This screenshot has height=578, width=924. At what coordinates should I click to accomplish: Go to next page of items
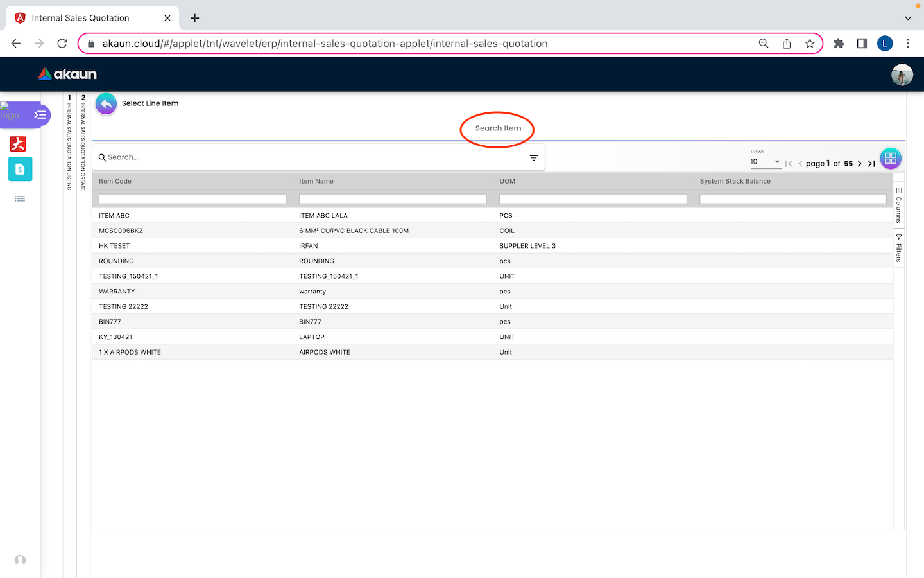pyautogui.click(x=860, y=164)
